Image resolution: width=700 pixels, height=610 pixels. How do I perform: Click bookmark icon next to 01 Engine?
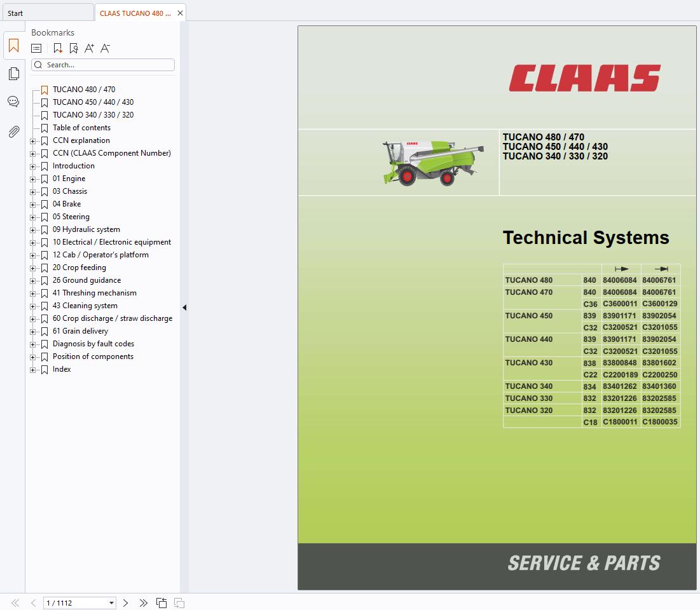pos(45,179)
